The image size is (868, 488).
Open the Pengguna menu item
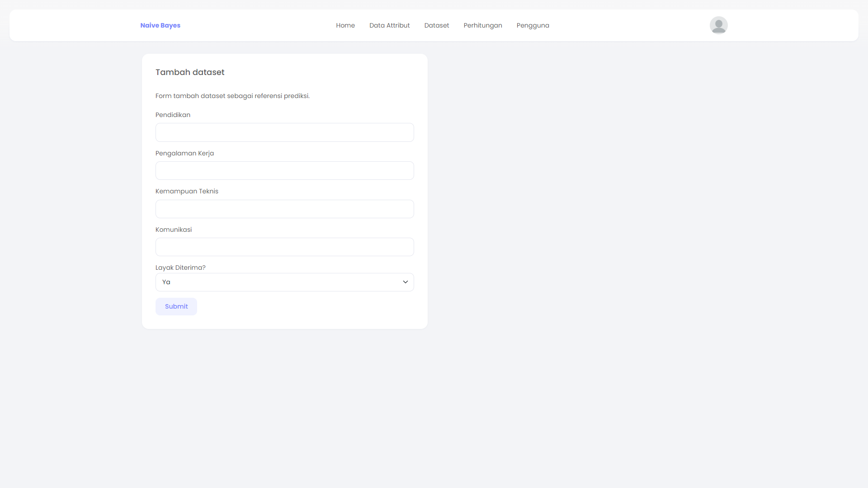tap(533, 25)
